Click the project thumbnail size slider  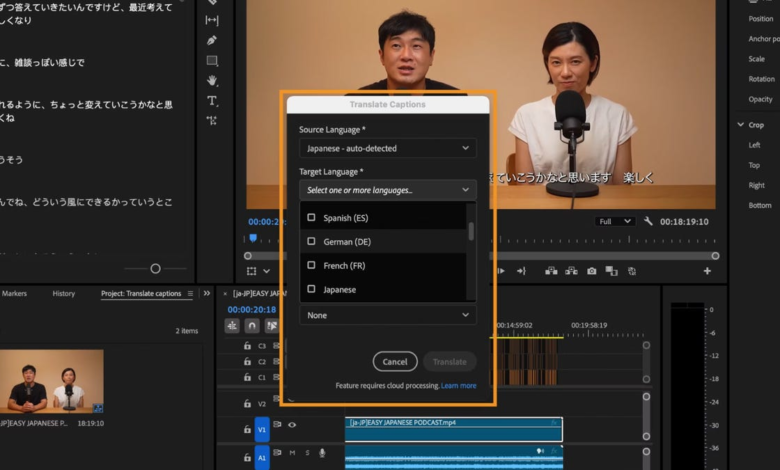155,269
